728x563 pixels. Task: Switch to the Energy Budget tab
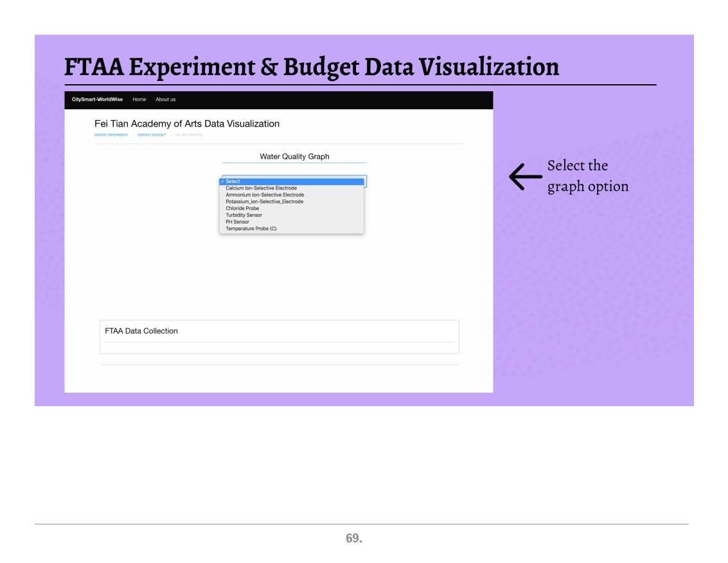pyautogui.click(x=152, y=135)
